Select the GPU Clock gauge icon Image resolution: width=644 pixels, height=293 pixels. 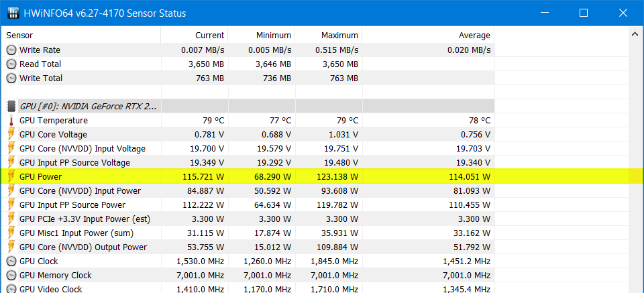(x=11, y=261)
